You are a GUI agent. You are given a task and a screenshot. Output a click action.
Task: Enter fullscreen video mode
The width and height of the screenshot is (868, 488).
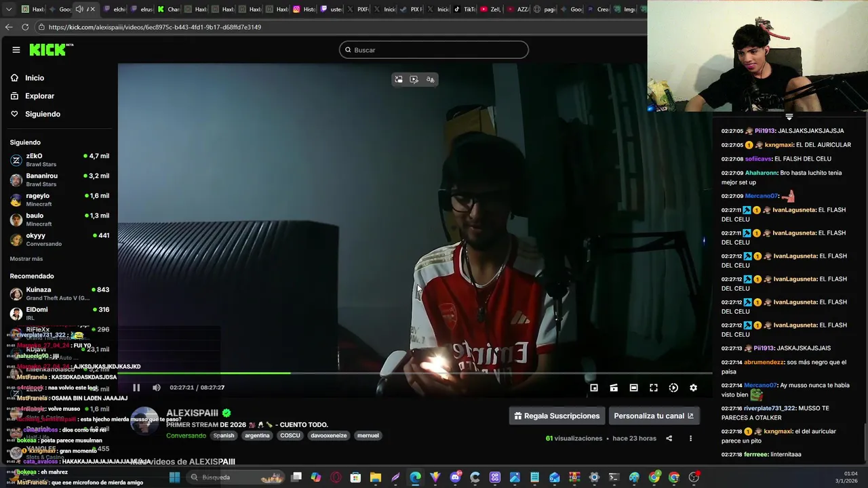[x=654, y=388]
